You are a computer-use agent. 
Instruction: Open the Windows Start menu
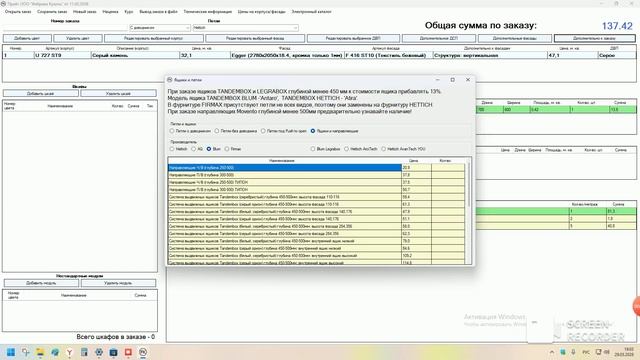[11, 352]
